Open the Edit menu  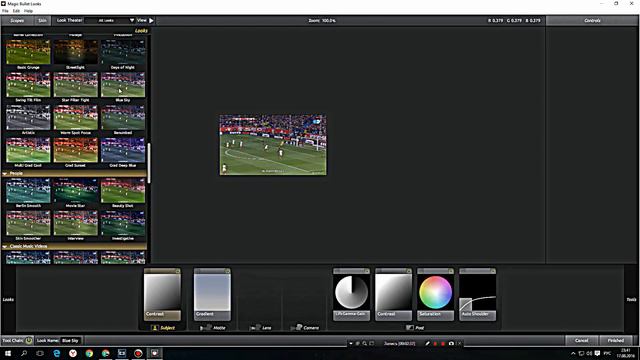point(16,11)
